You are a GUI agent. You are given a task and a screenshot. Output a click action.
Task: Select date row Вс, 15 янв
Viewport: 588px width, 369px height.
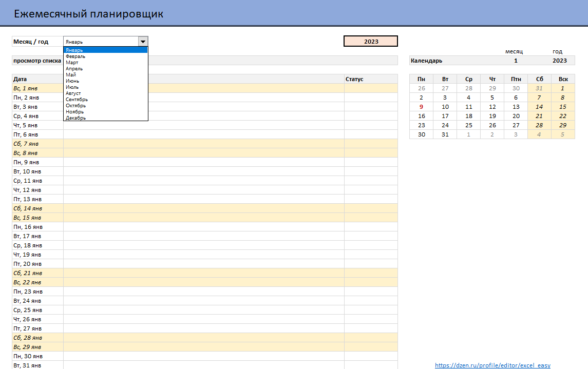pos(37,218)
